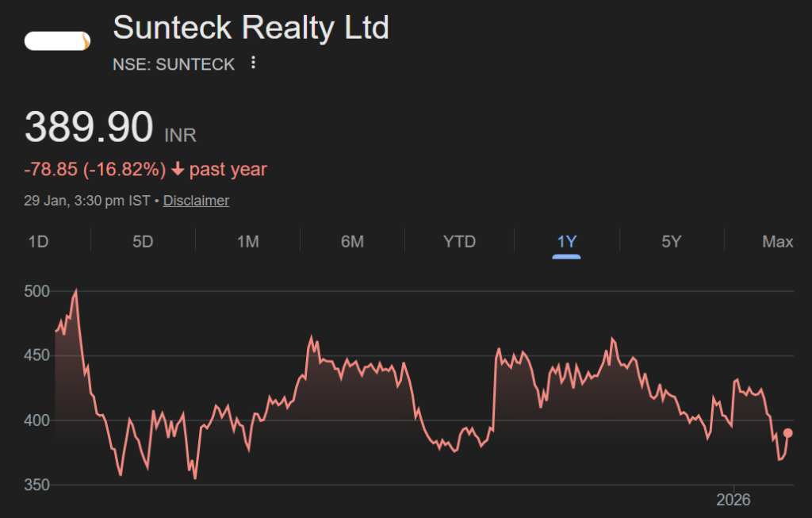The width and height of the screenshot is (812, 518).
Task: Open the 1M price chart
Action: [x=248, y=241]
